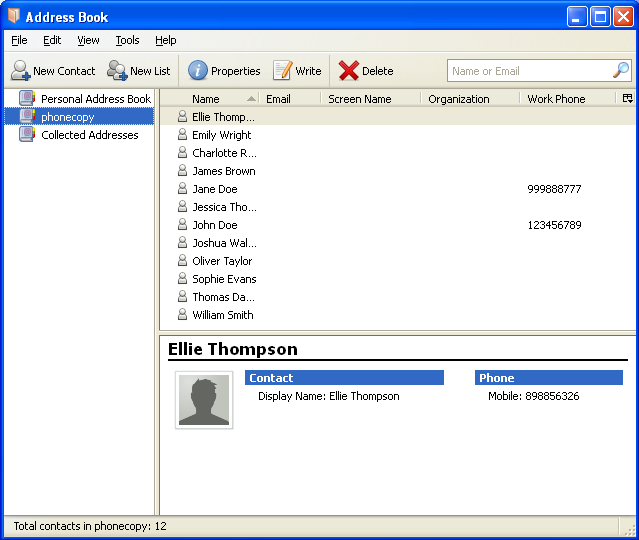The image size is (639, 540).
Task: Click the New Contact button label
Action: (x=64, y=71)
